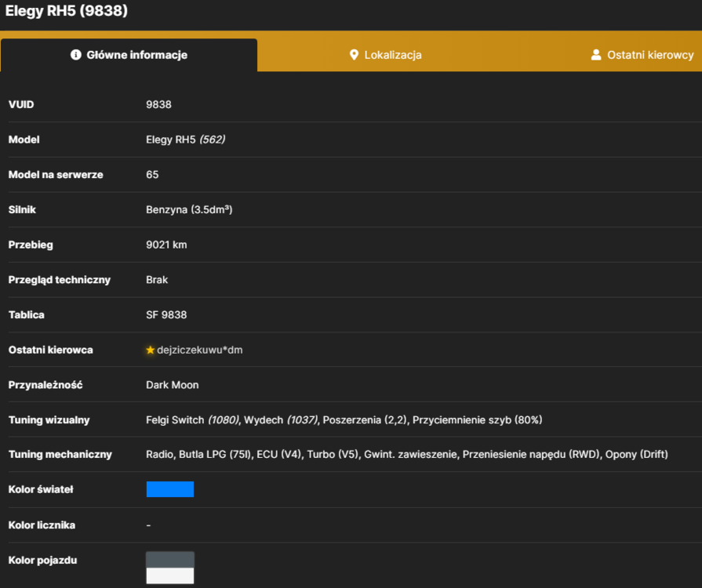702x588 pixels.
Task: Click the Turbo (V5) mechanical tuning entry
Action: click(x=333, y=454)
